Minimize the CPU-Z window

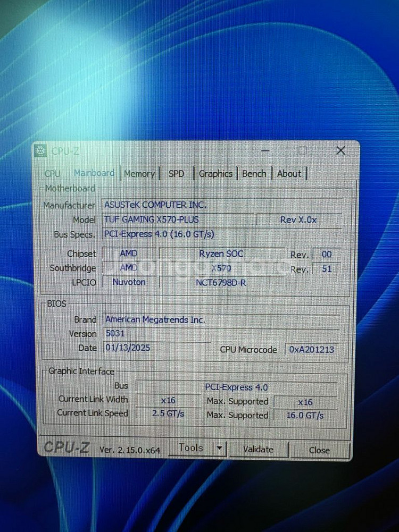click(x=265, y=150)
